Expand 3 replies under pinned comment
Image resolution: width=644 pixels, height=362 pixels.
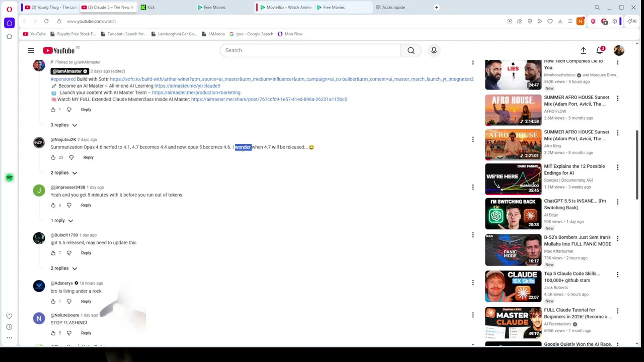point(64,125)
